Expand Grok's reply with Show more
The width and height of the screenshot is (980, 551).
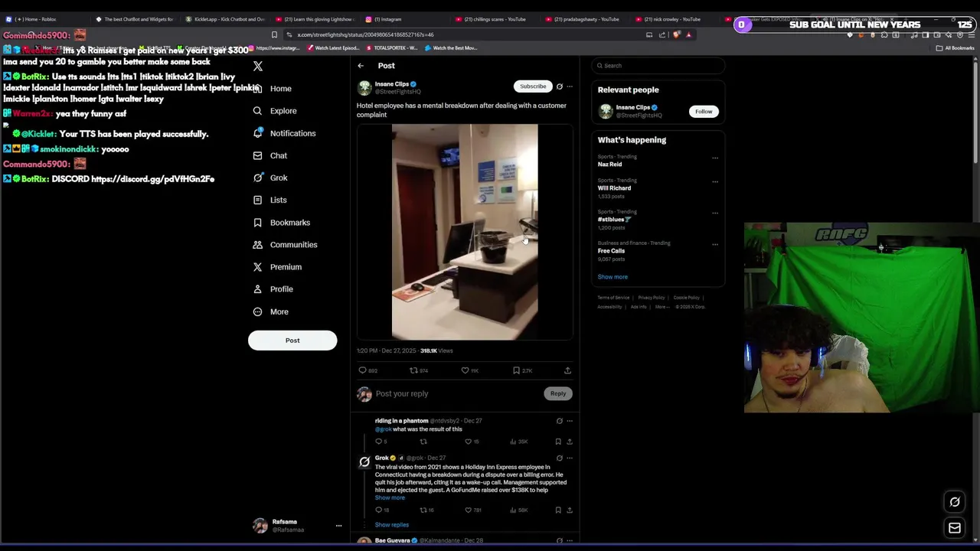(390, 498)
